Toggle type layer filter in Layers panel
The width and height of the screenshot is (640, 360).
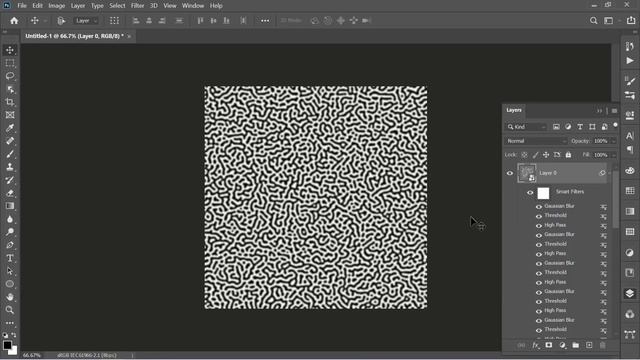(580, 127)
